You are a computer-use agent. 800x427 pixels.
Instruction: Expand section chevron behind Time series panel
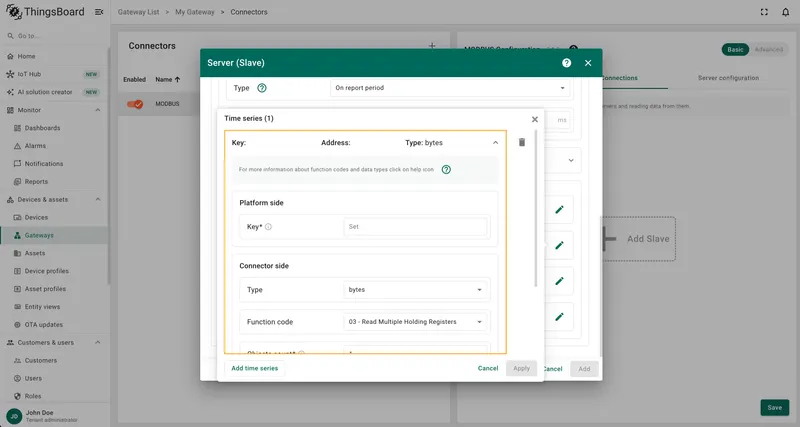click(x=571, y=160)
